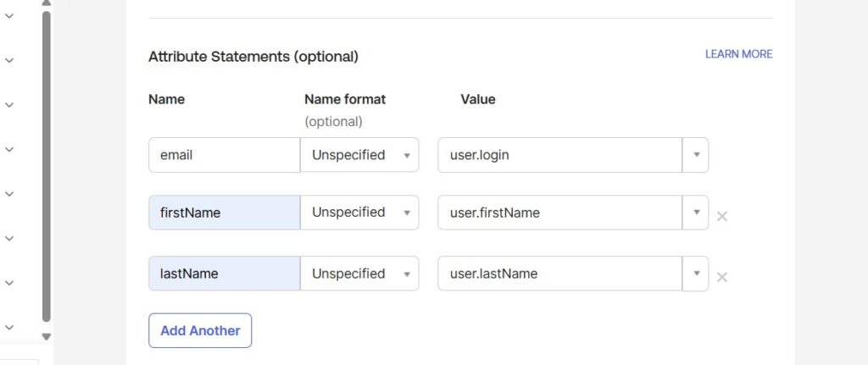
Task: Open value dropdown arrow beside user.lastName
Action: coord(696,274)
